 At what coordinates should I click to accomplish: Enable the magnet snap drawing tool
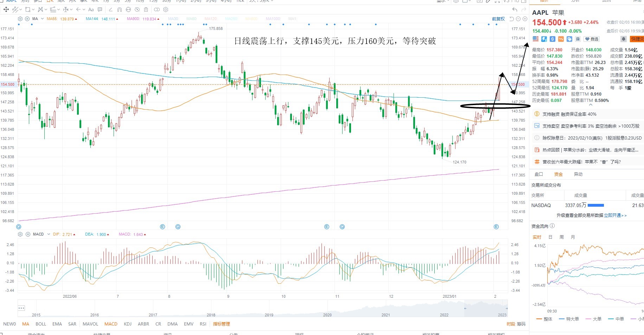pyautogui.click(x=120, y=9)
